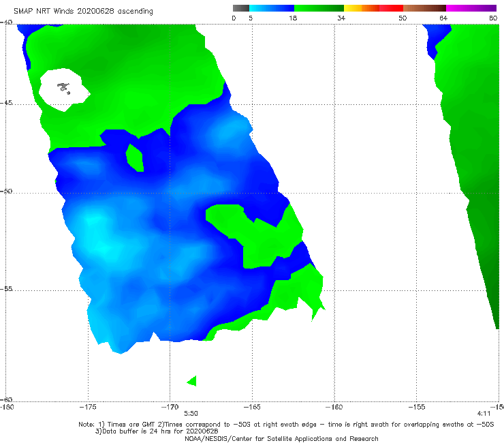Click the swath time label '5:50'
504x443 pixels.
pos(191,414)
